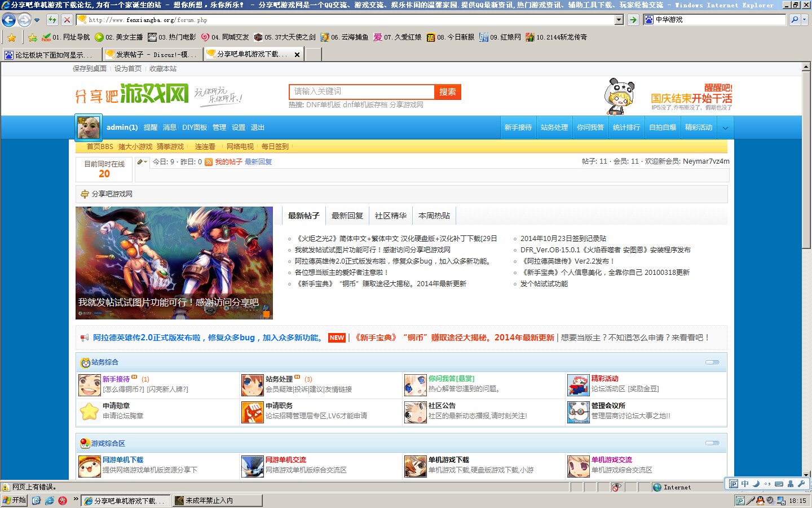The image size is (812, 508).
Task: Open 新手接待 forum icon
Action: (x=89, y=385)
